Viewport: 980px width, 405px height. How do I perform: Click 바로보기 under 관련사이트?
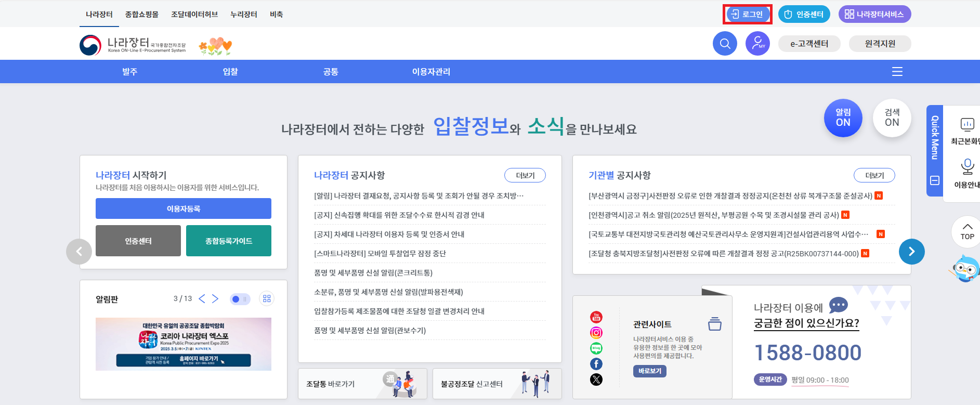pyautogui.click(x=650, y=371)
